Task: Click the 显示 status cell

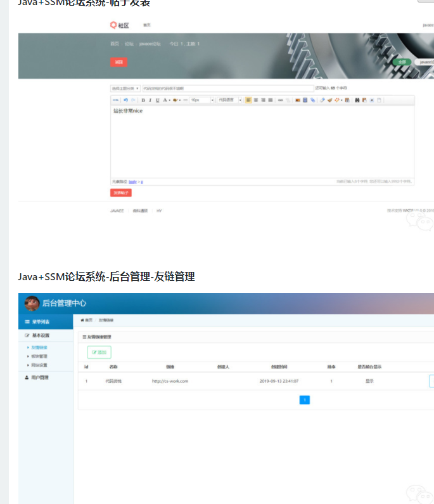Action: point(369,381)
